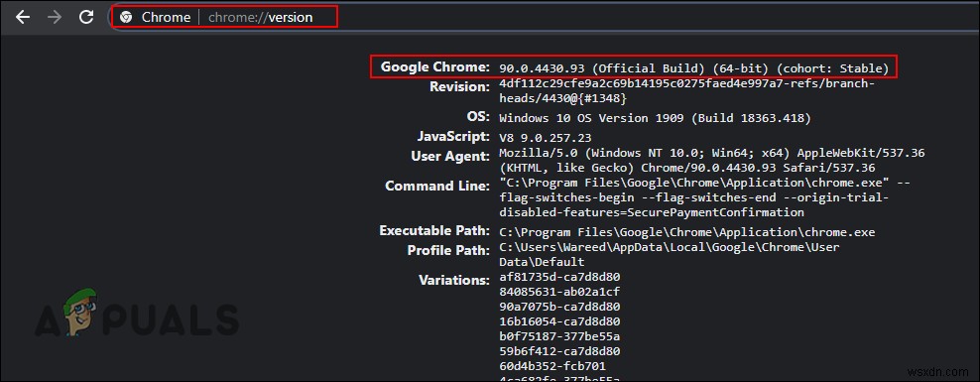This screenshot has height=382, width=980.
Task: Click the Chrome site info icon
Action: pos(126,18)
